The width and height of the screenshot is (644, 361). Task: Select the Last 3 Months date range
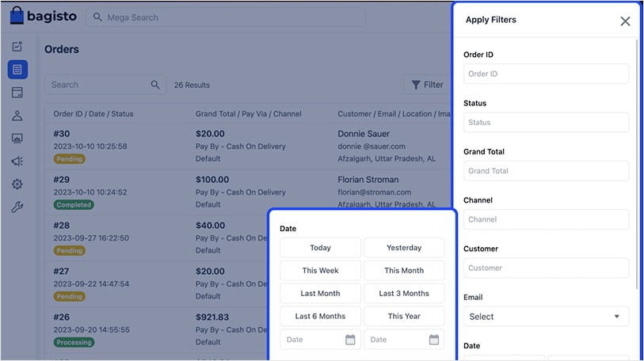coord(404,294)
